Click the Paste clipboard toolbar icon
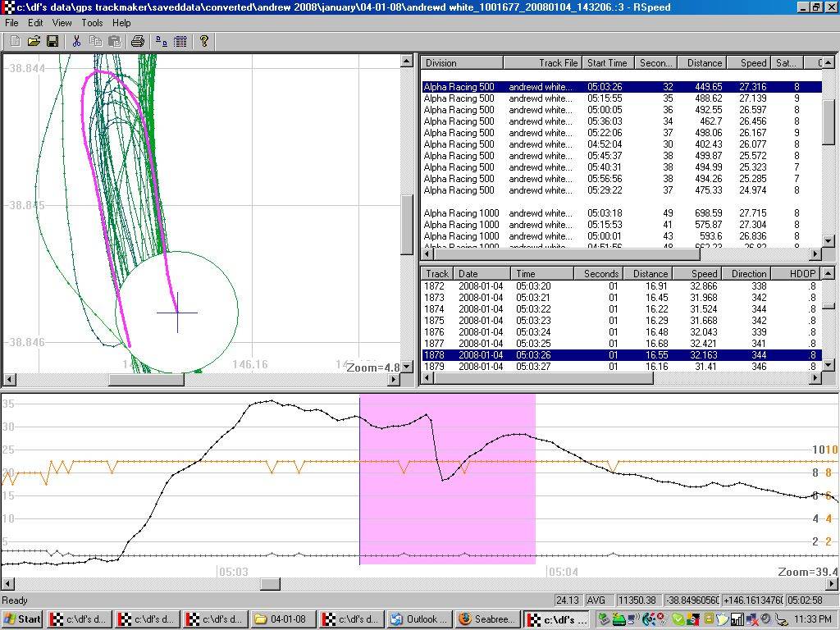 tap(114, 41)
